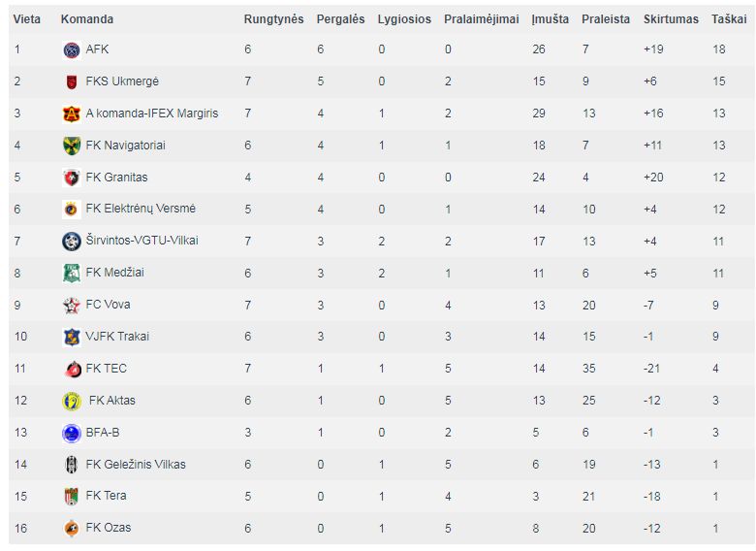The height and width of the screenshot is (551, 756).
Task: Select the VJFK Trakai crest icon
Action: (72, 337)
